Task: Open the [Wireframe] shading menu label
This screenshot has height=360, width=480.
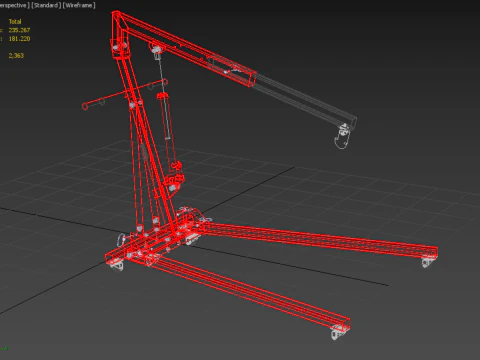Action: point(79,5)
